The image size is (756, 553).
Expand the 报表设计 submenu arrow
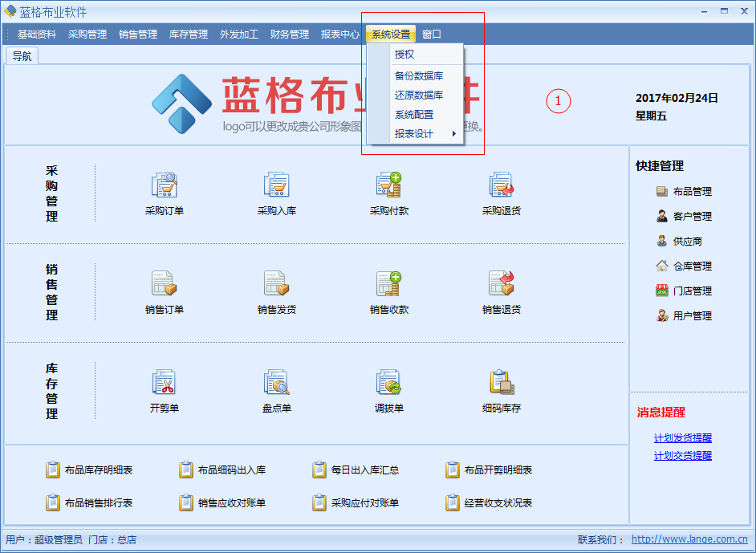point(454,134)
